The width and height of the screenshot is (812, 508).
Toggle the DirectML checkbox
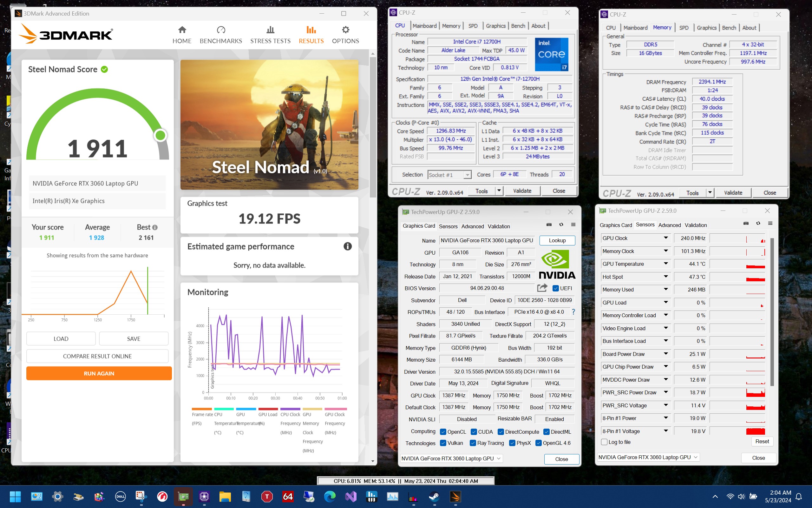tap(546, 432)
